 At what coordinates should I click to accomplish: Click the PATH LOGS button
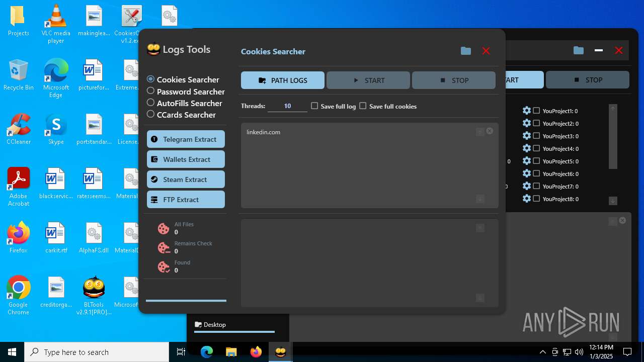coord(283,80)
